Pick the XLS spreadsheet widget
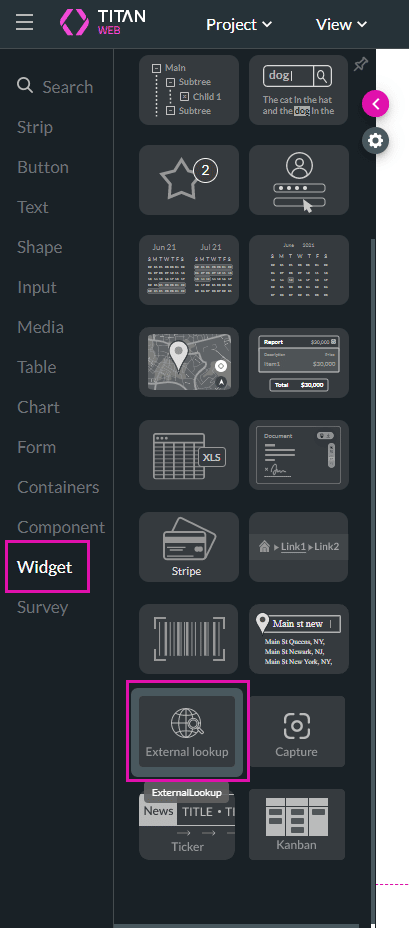The image size is (409, 928). pos(189,455)
